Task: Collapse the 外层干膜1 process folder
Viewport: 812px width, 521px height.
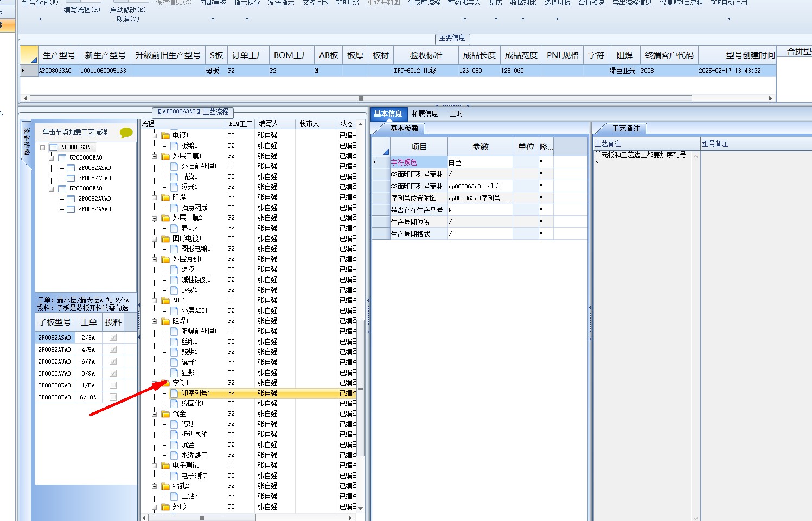Action: (155, 156)
